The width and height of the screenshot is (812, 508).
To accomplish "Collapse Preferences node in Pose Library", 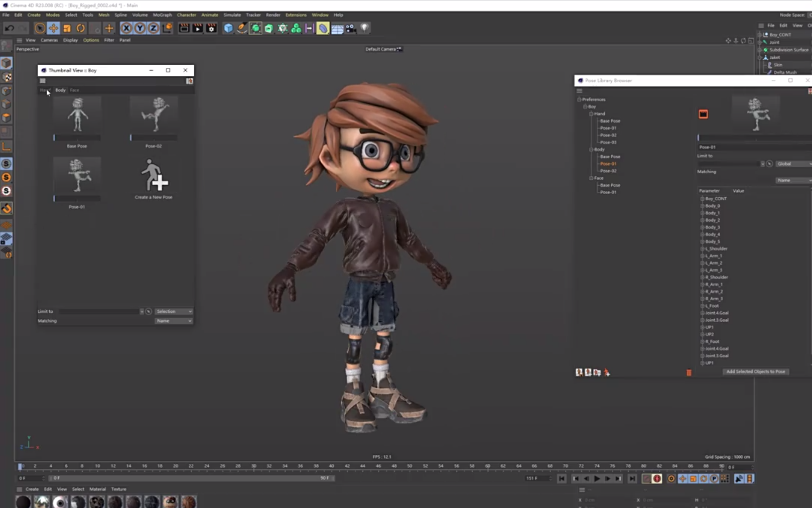I will [x=579, y=99].
